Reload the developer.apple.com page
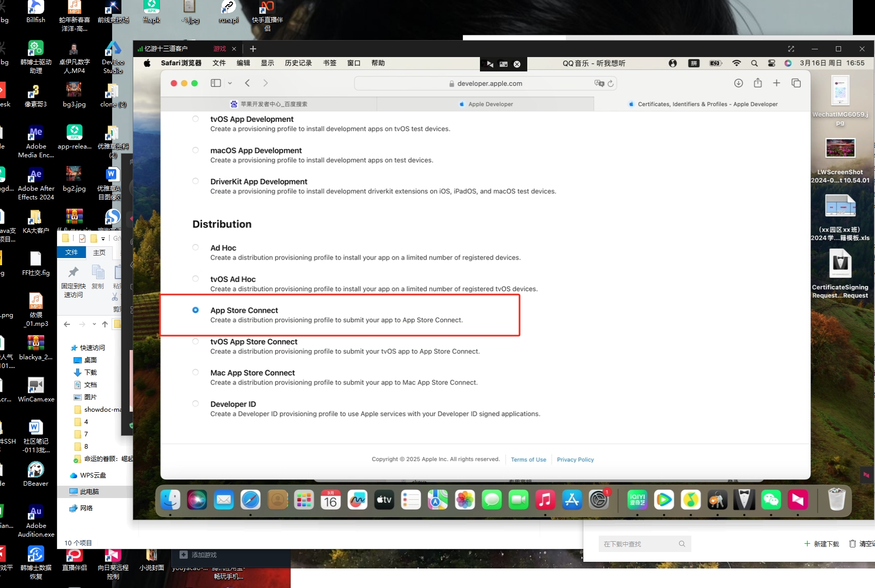 (x=611, y=83)
